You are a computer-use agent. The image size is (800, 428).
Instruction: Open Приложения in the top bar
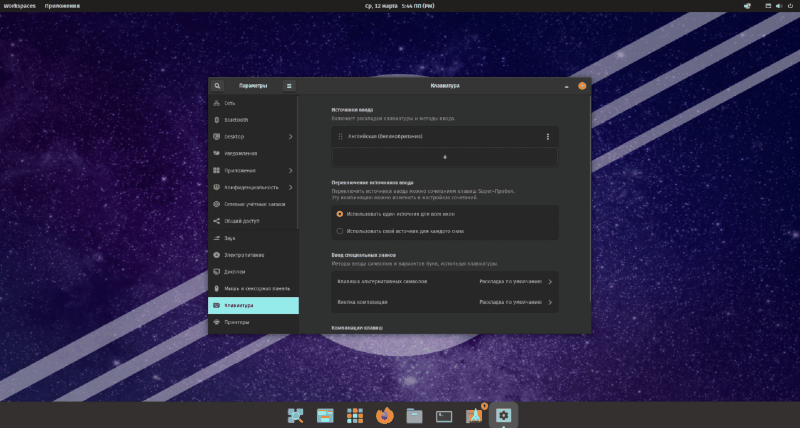[x=62, y=6]
